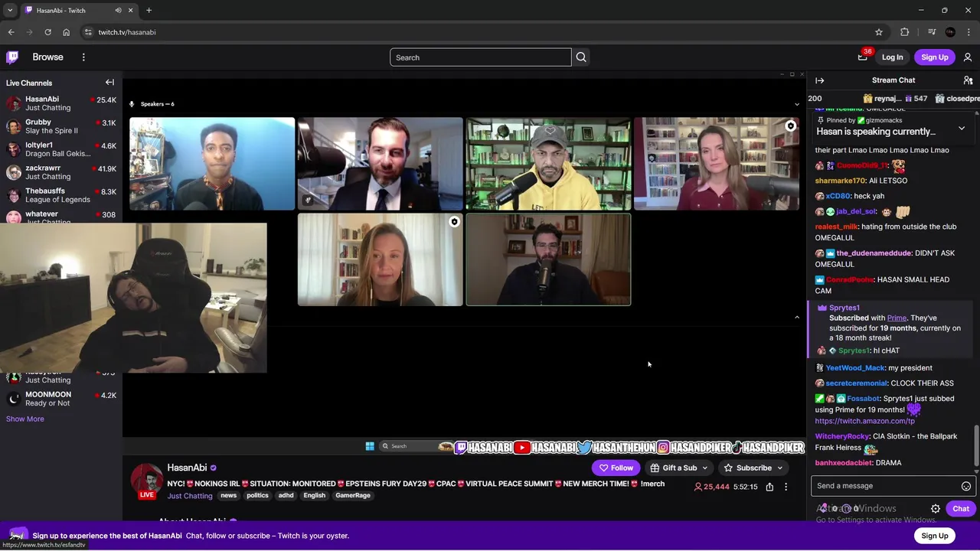Open Chrome menu three dots
This screenshot has height=551, width=980.
(x=969, y=32)
